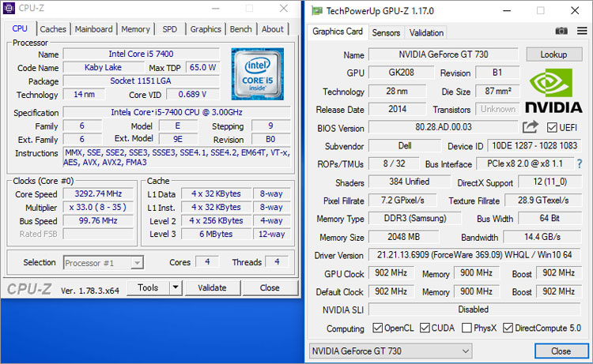Toggle the UEFI checkbox
The image size is (593, 364).
552,128
